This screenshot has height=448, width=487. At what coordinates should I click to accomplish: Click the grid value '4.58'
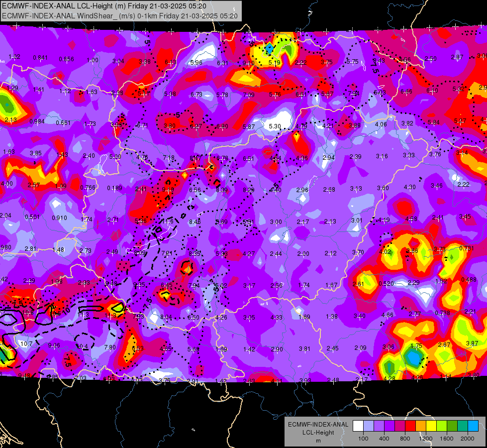tap(411, 219)
